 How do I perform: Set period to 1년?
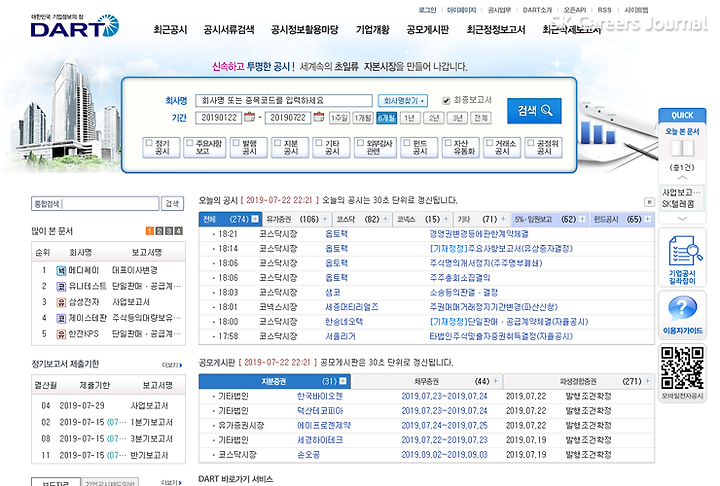(410, 118)
